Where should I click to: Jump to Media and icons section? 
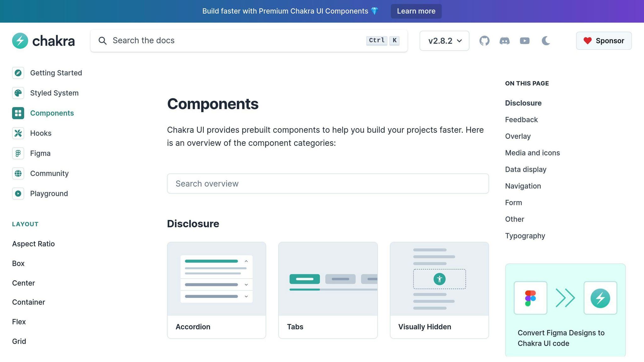[x=532, y=153]
